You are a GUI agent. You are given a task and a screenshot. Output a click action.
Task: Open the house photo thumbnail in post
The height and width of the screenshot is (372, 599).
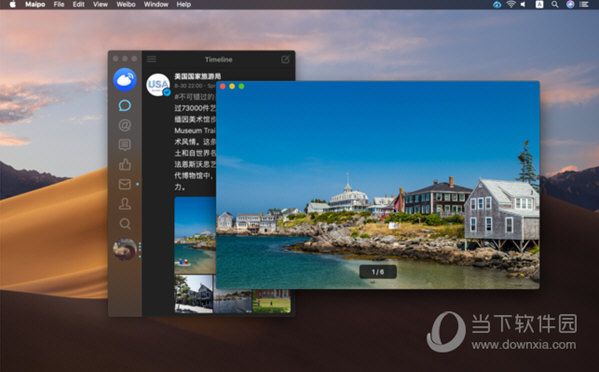194,294
